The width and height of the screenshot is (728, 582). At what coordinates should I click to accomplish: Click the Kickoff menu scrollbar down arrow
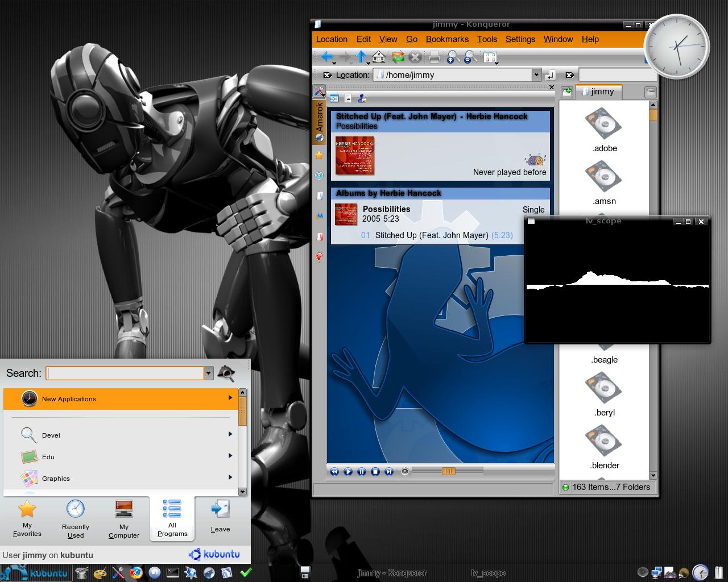[243, 492]
